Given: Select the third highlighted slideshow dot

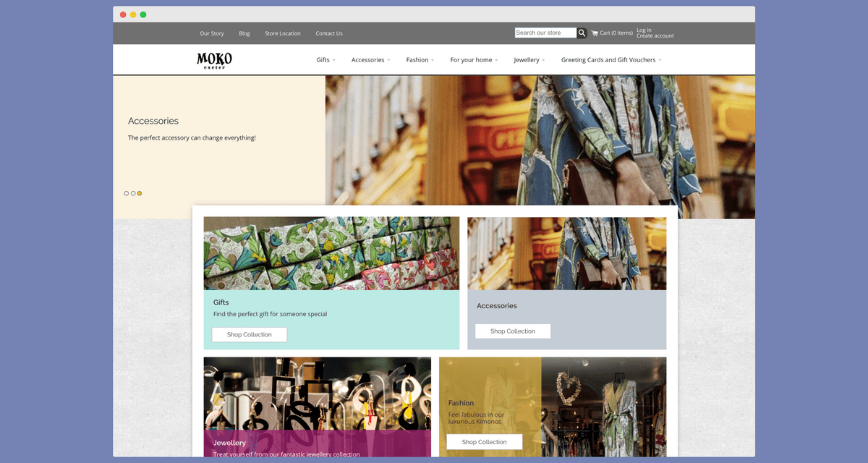Looking at the screenshot, I should 140,194.
